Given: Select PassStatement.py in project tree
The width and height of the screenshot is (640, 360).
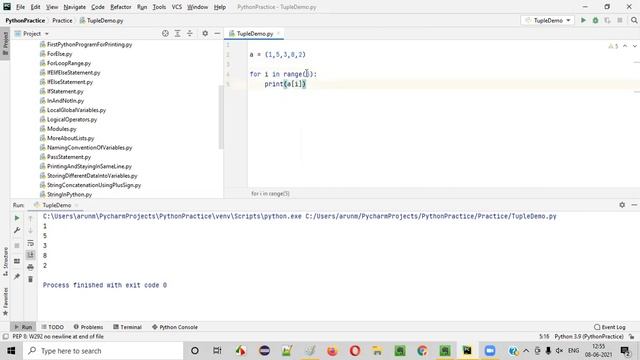Looking at the screenshot, I should tap(69, 157).
